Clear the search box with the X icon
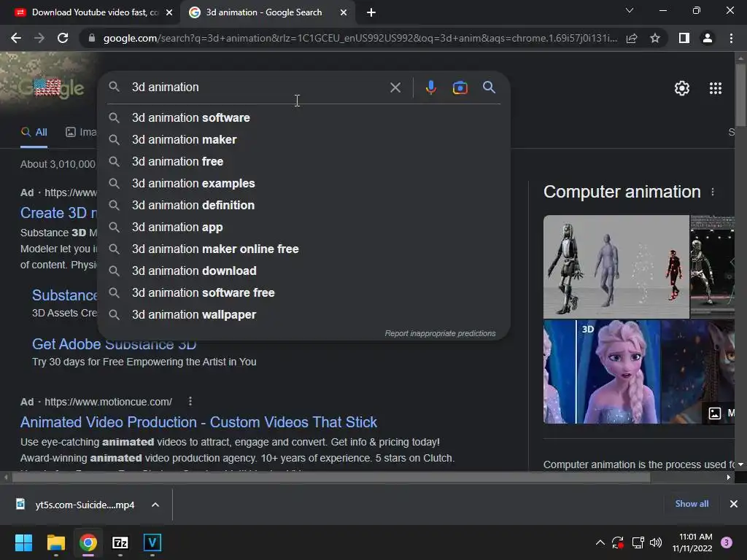This screenshot has height=560, width=747. tap(395, 87)
